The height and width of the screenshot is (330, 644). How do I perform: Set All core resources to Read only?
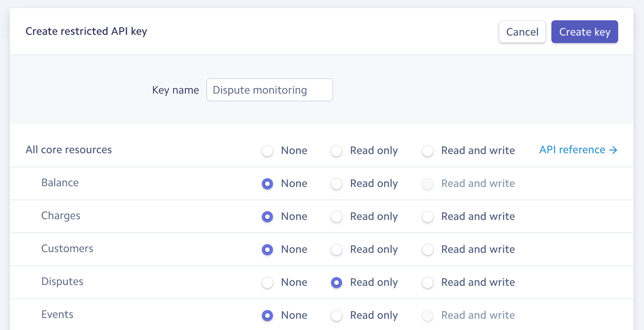pos(336,151)
